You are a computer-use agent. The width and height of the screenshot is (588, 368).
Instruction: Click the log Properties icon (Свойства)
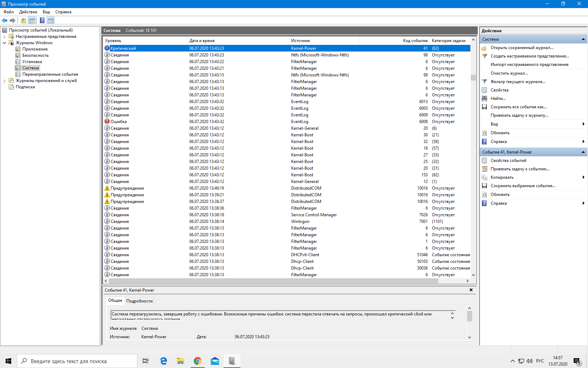[484, 90]
